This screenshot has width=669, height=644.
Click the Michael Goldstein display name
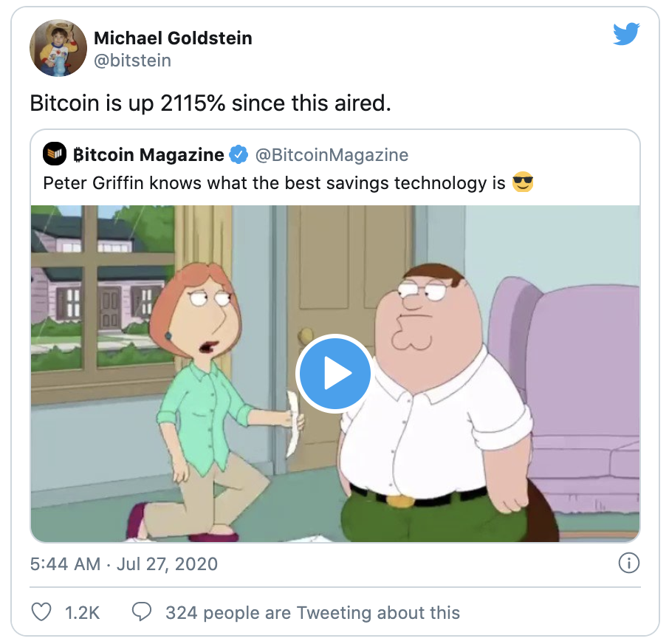(173, 38)
